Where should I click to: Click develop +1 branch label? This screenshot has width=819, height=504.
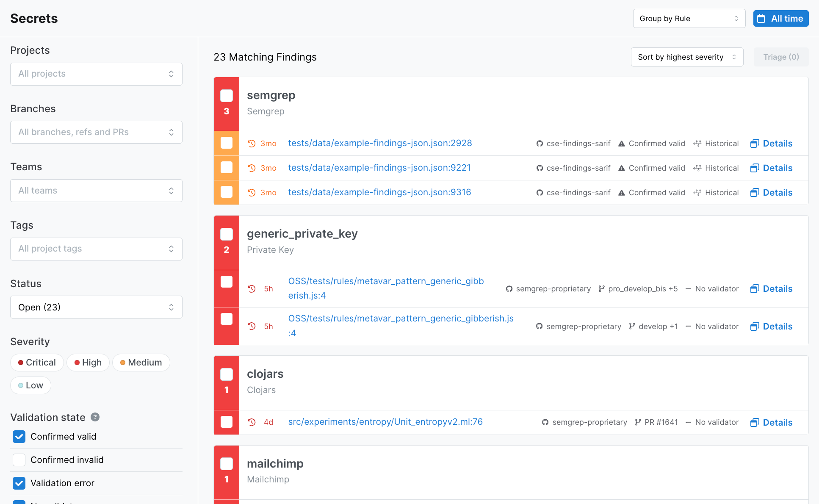click(x=658, y=327)
